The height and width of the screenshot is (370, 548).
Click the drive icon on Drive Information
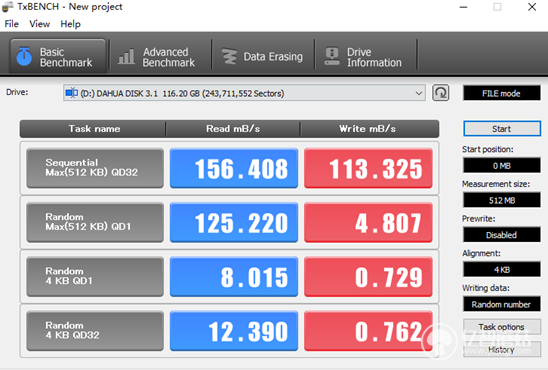[332, 56]
